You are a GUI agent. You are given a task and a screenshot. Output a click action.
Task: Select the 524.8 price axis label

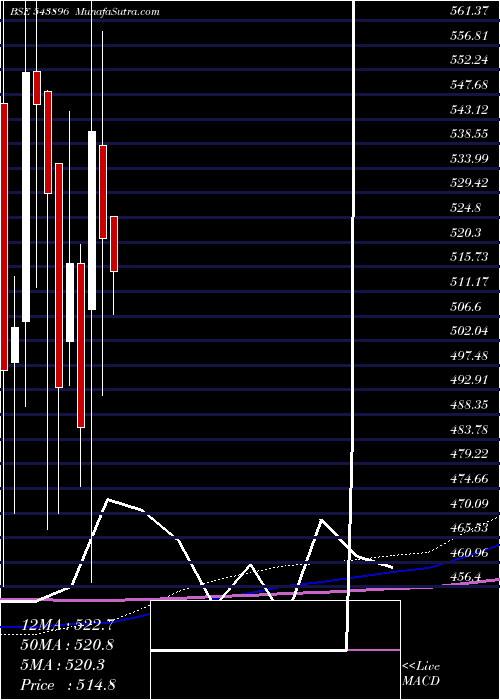click(x=465, y=208)
